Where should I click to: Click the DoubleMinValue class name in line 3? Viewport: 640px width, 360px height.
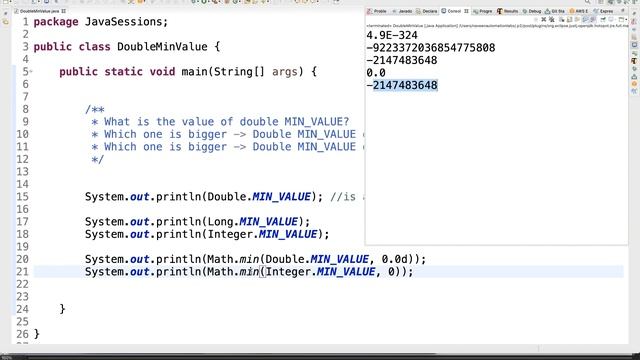pyautogui.click(x=162, y=47)
